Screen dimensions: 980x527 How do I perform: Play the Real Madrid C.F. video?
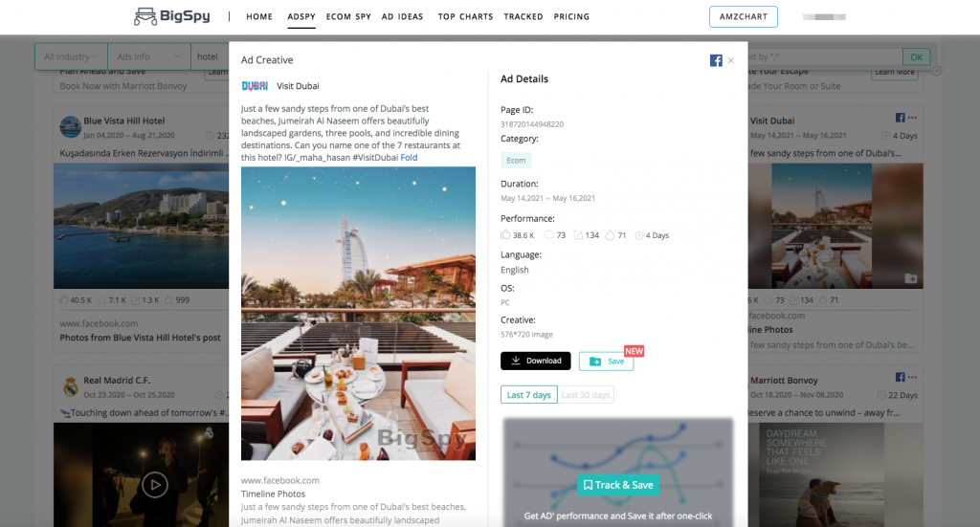[154, 485]
